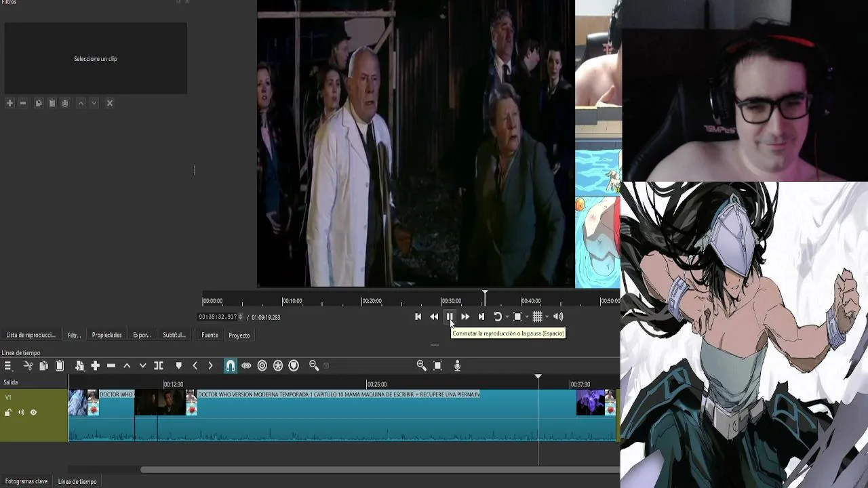868x488 pixels.
Task: Remove the selected filter with minus button
Action: click(23, 103)
